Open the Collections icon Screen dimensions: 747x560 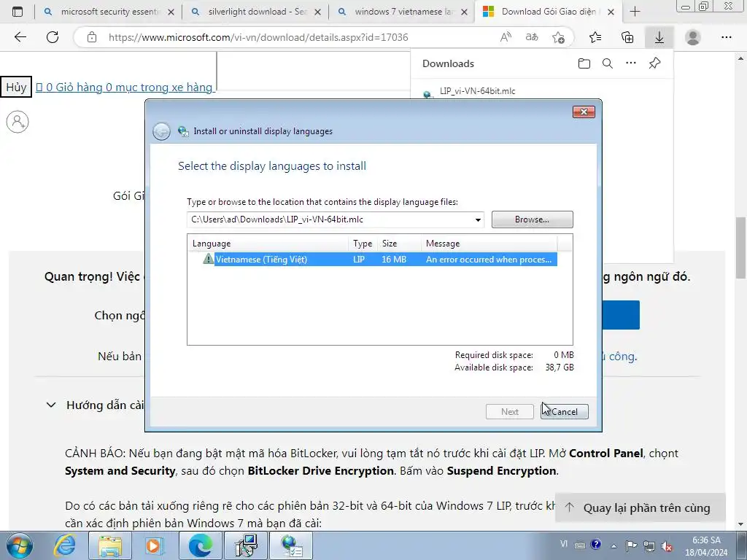(x=627, y=37)
